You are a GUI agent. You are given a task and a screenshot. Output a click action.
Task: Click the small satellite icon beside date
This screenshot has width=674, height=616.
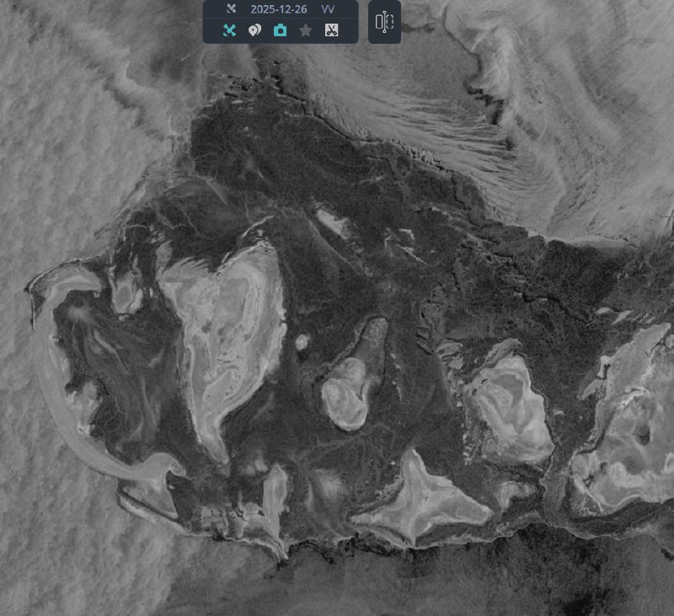(230, 9)
